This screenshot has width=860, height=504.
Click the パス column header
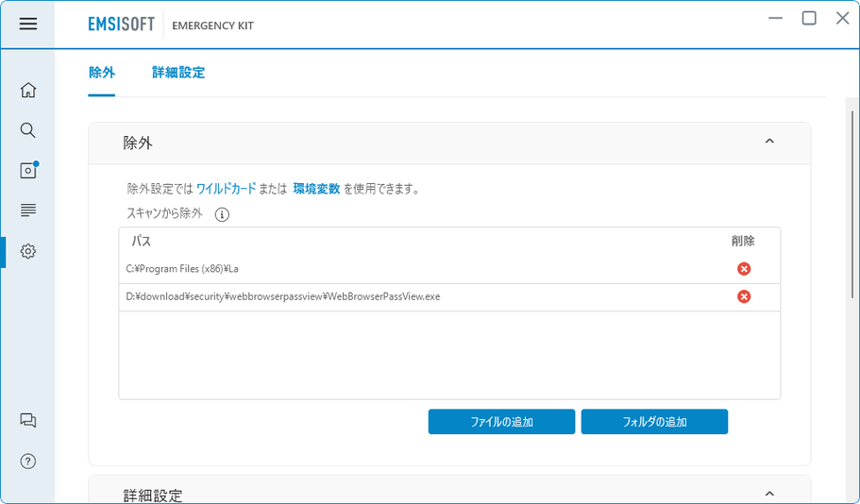click(x=141, y=241)
